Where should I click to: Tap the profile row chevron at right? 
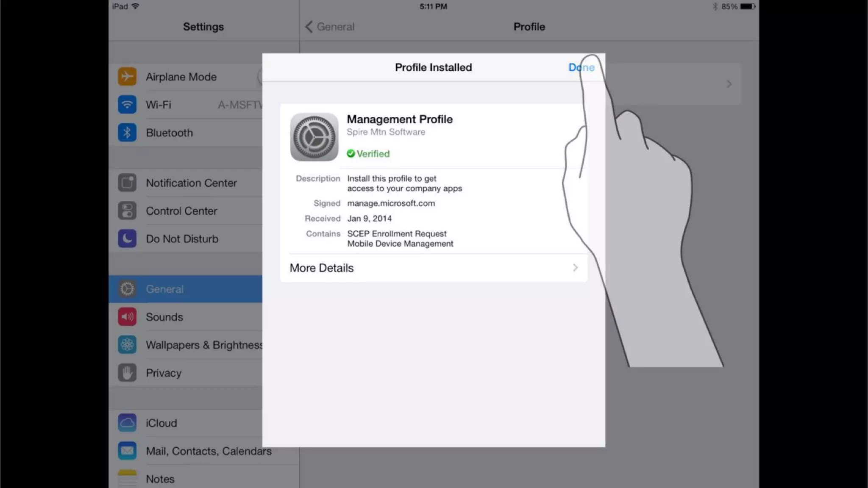pyautogui.click(x=729, y=84)
